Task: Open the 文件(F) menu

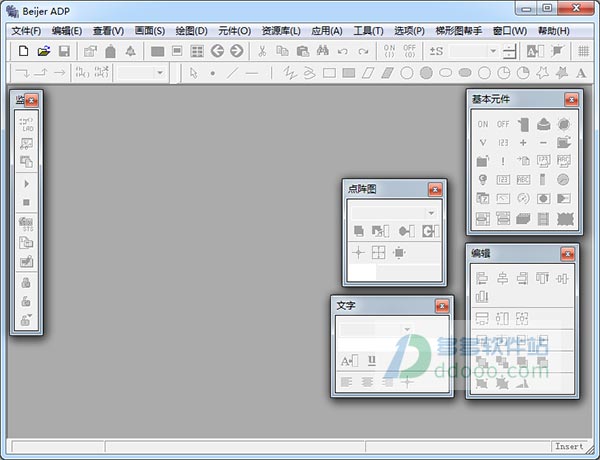Action: point(26,31)
